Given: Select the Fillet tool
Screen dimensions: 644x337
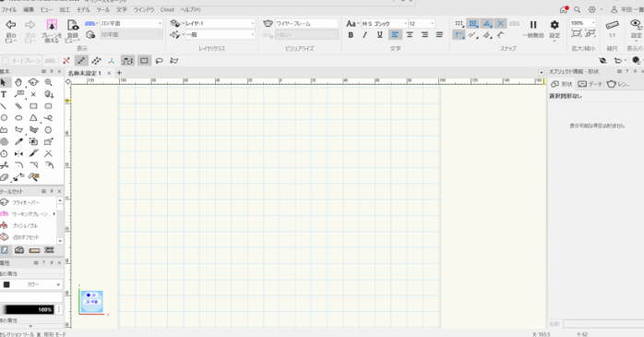Looking at the screenshot, I should 18,165.
